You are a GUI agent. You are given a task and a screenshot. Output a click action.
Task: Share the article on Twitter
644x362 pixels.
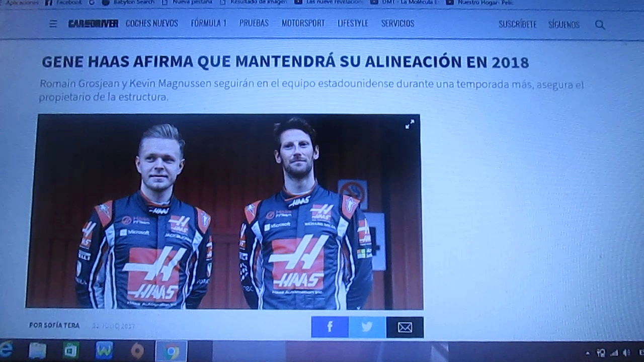(367, 327)
